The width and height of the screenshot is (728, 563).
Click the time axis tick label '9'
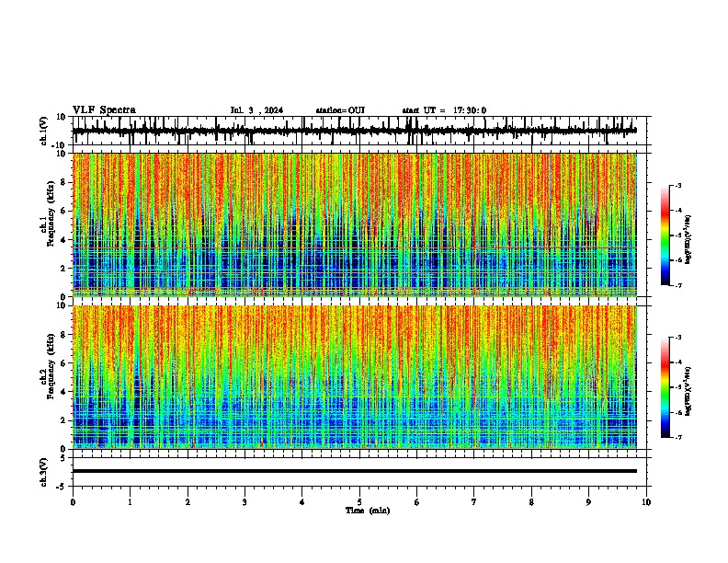click(x=588, y=502)
